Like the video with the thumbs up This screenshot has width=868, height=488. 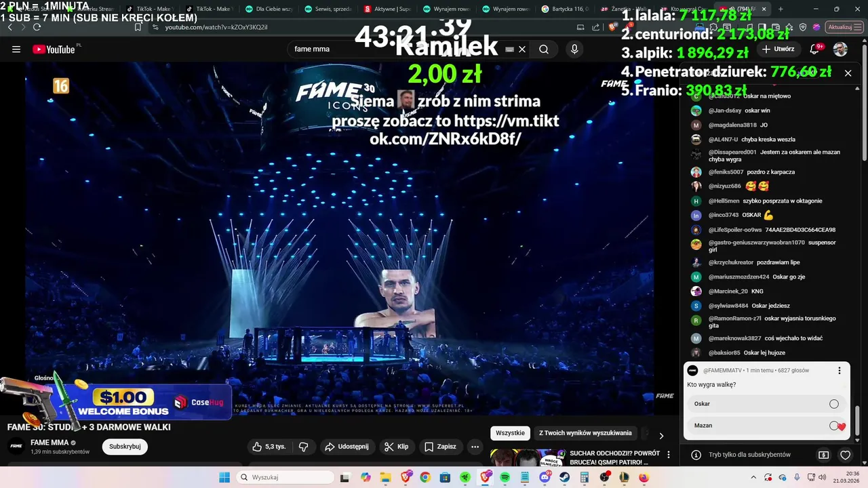pyautogui.click(x=269, y=447)
